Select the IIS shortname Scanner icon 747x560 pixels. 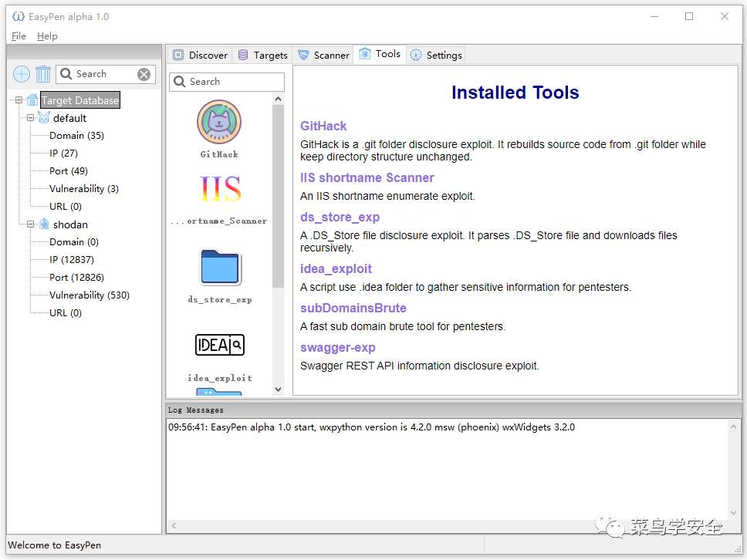coord(220,188)
